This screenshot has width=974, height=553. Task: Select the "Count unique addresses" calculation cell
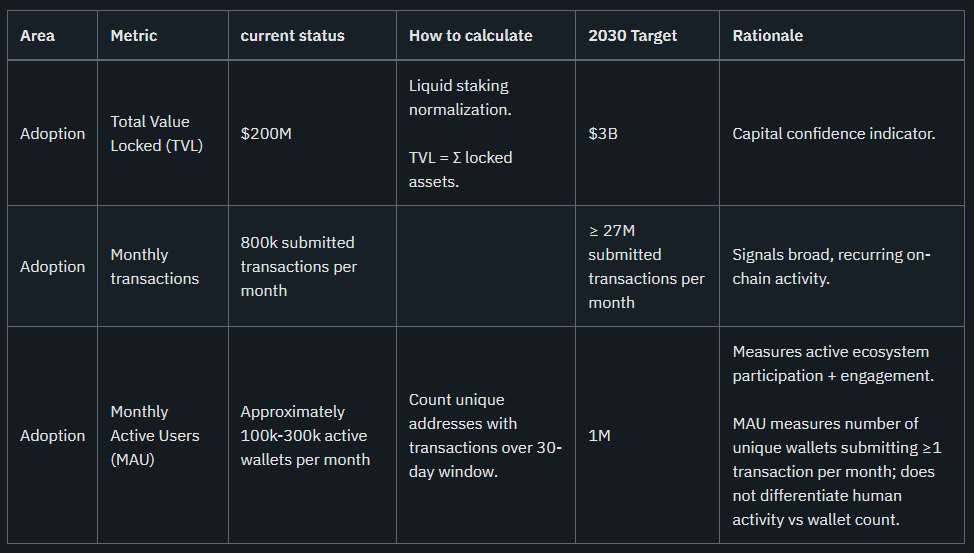point(485,435)
